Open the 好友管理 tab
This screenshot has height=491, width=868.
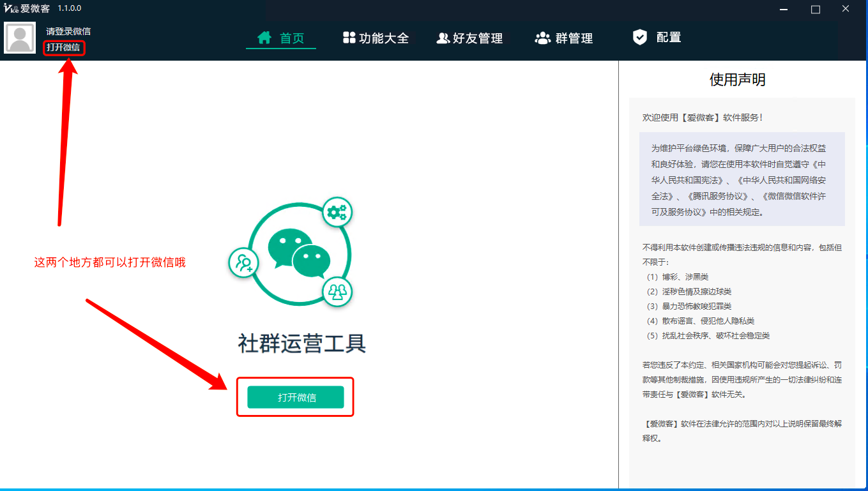click(470, 38)
